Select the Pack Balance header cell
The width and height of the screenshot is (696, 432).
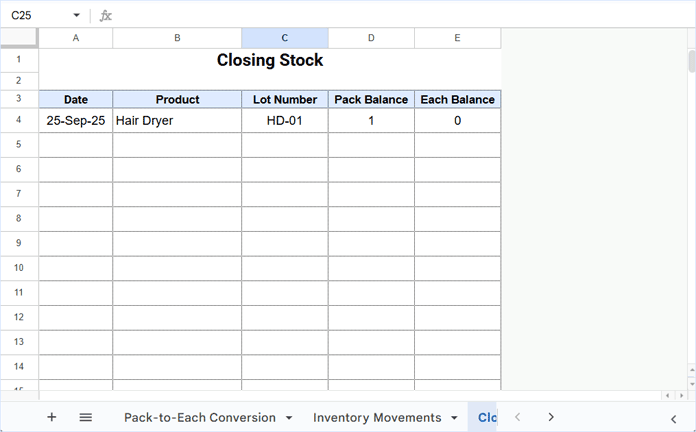(371, 99)
